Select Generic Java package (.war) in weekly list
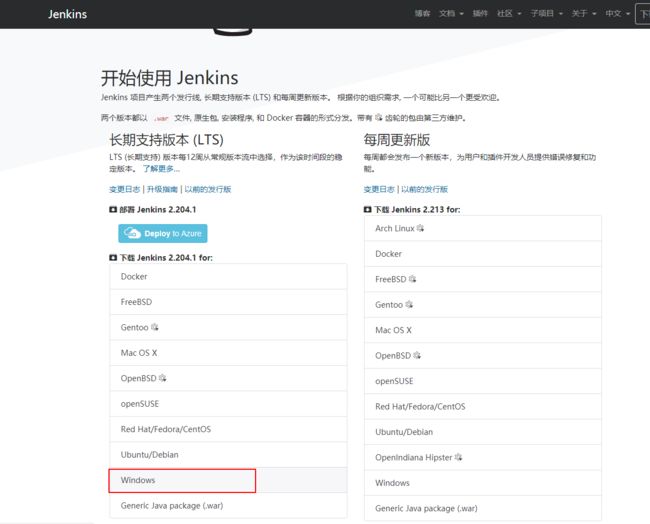The image size is (650, 524). click(483, 508)
